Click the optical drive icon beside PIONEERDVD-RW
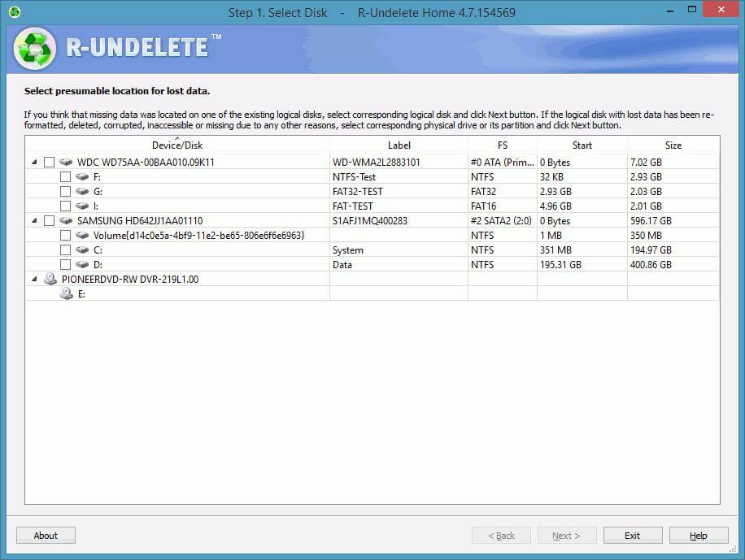Viewport: 745px width, 560px height. (50, 279)
